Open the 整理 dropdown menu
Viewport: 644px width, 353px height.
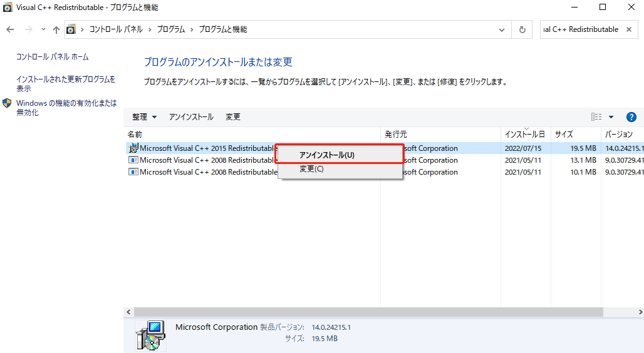coord(144,117)
